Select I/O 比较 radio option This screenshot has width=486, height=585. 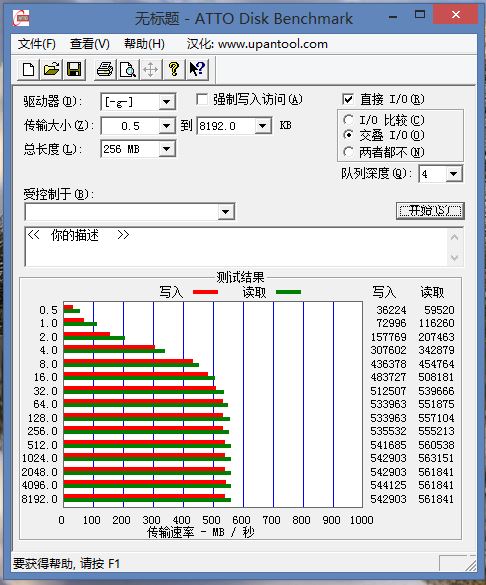(x=348, y=120)
